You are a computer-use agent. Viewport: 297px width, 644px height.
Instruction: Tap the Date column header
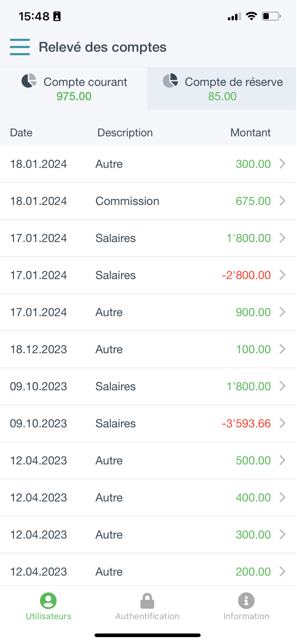(x=21, y=133)
